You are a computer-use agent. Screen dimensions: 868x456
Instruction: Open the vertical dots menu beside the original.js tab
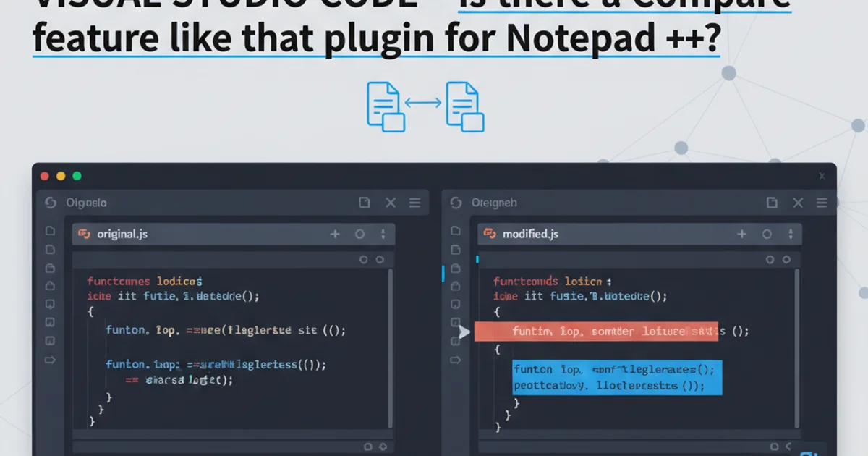[x=383, y=233]
